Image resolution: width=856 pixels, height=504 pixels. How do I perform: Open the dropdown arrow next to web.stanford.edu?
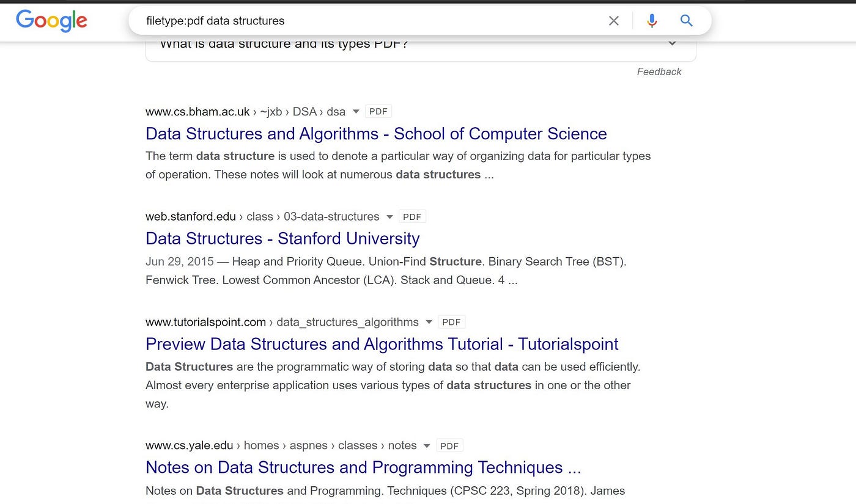click(390, 216)
